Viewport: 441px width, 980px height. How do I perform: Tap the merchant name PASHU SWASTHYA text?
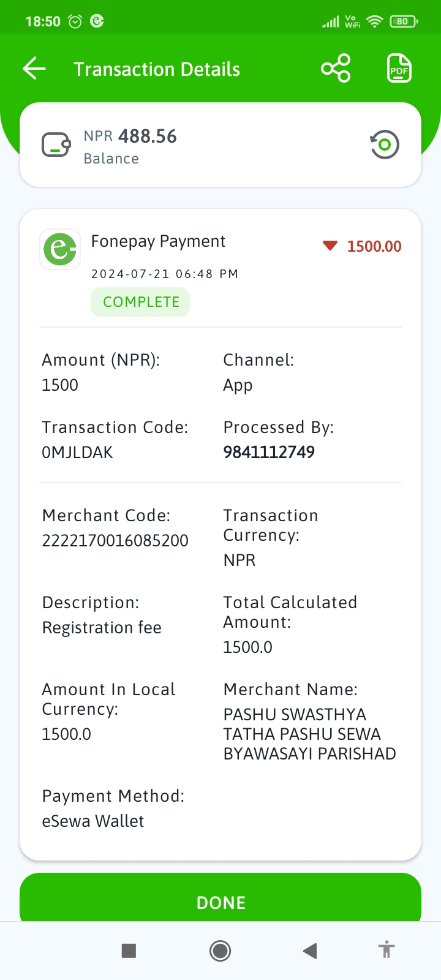pos(309,734)
